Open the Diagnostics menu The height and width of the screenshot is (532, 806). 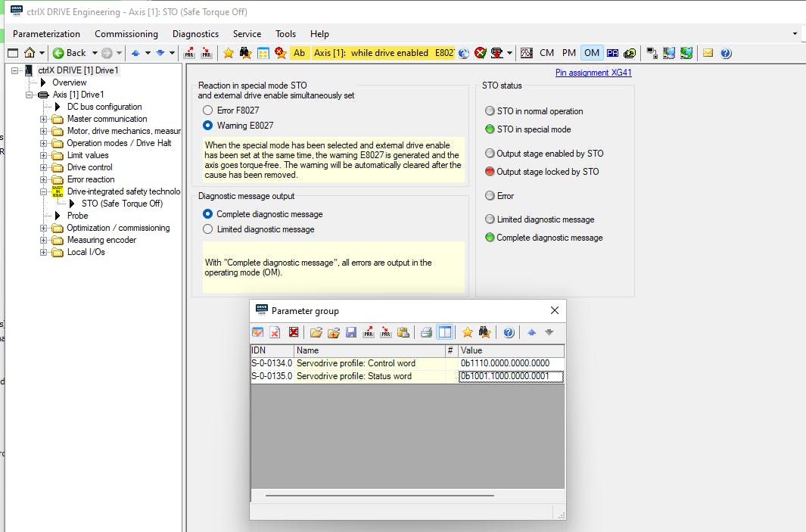[x=195, y=34]
